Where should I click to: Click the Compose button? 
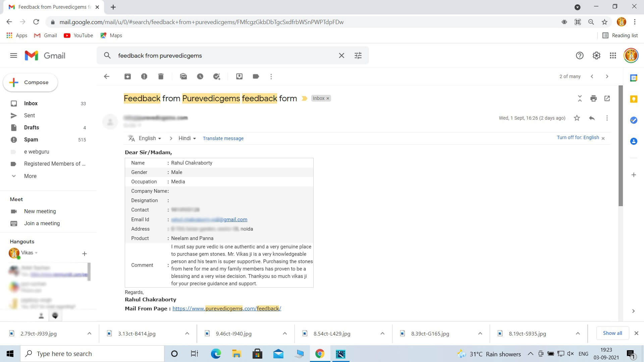pos(30,82)
